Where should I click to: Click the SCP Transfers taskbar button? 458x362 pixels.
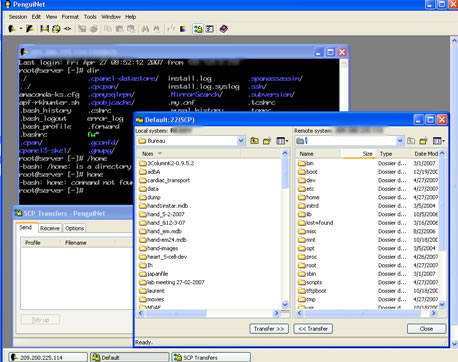(211, 357)
